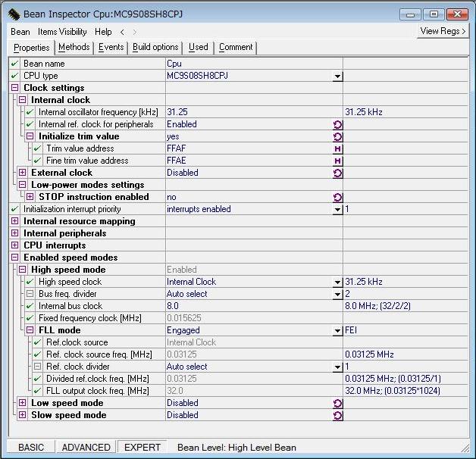Image resolution: width=476 pixels, height=459 pixels.
Task: Expand the Low speed mode group
Action: point(22,403)
